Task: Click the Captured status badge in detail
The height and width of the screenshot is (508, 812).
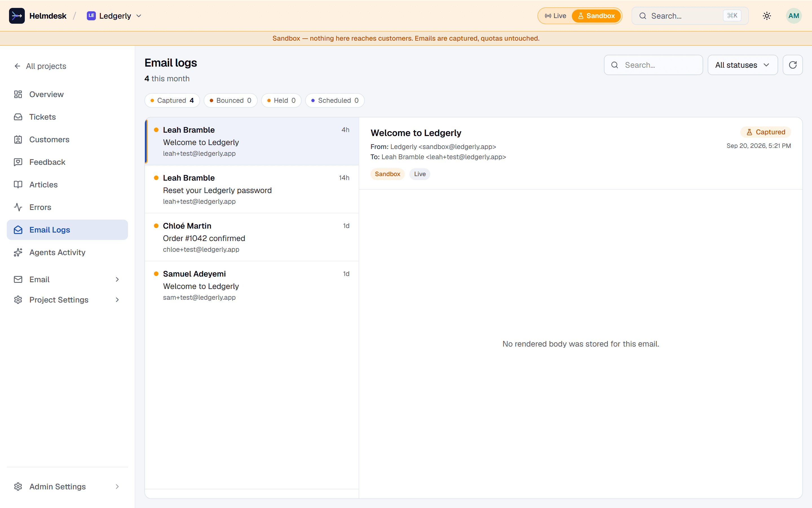Action: click(x=766, y=132)
